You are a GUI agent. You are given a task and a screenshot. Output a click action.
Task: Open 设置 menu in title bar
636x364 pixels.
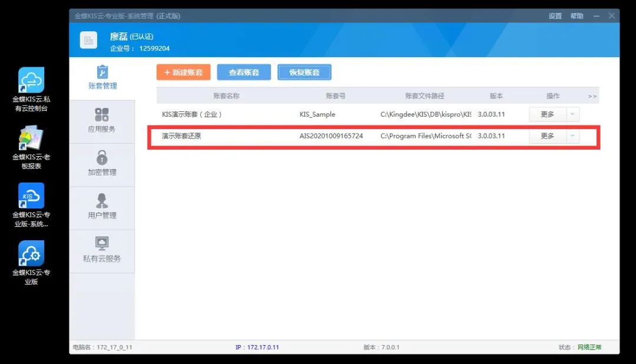click(x=555, y=16)
